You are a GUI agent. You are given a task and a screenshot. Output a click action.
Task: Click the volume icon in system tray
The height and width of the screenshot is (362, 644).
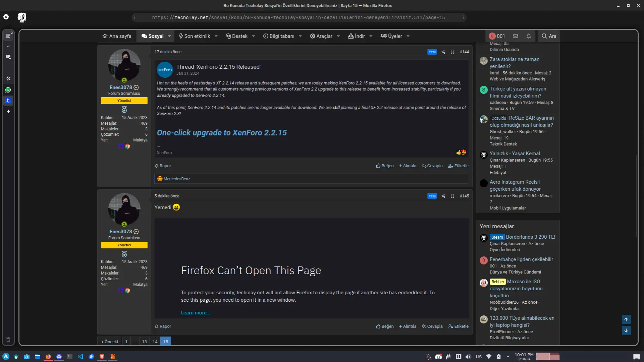point(468,357)
